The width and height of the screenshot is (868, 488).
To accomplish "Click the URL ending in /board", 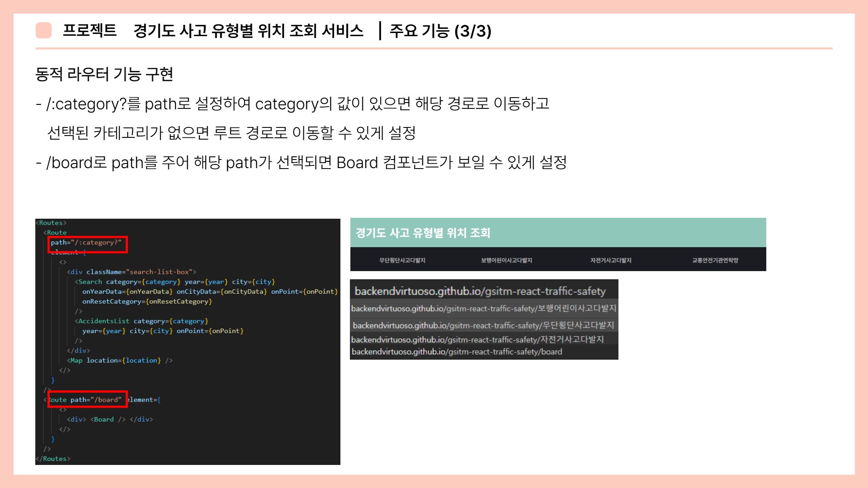I will coord(457,352).
